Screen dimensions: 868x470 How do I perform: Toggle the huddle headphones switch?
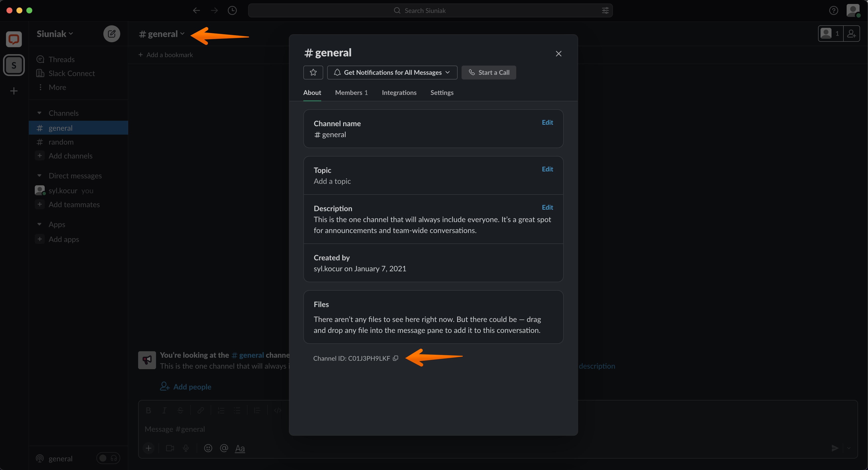pos(108,458)
